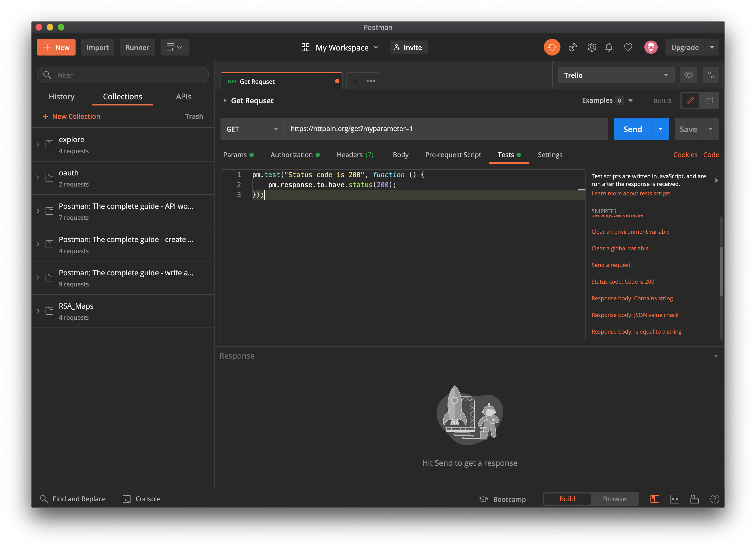Screen dimensions: 756x549
Task: Click the request URL field
Action: coord(446,129)
